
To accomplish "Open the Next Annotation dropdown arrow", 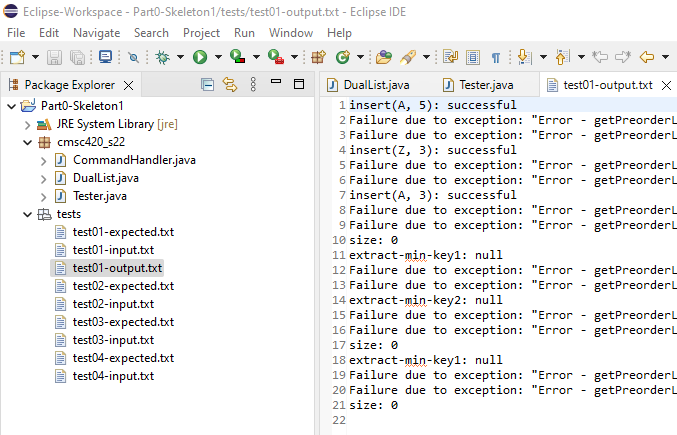I will (x=544, y=57).
